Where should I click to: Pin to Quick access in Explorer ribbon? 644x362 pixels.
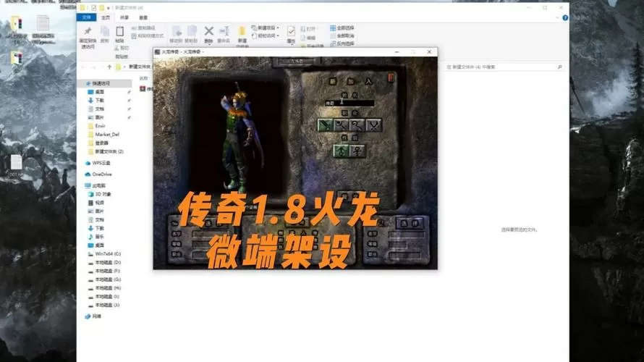[88, 38]
